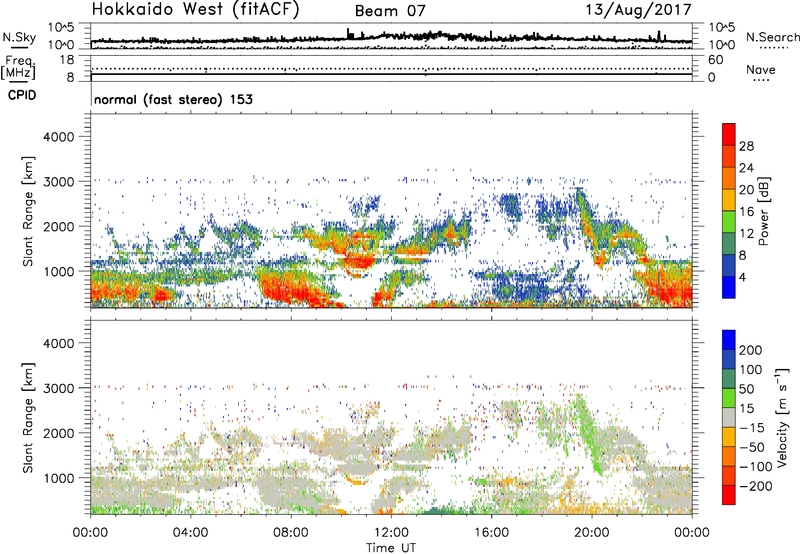Click the '200' tick on the velocity scale
The width and height of the screenshot is (800, 554).
(x=751, y=350)
